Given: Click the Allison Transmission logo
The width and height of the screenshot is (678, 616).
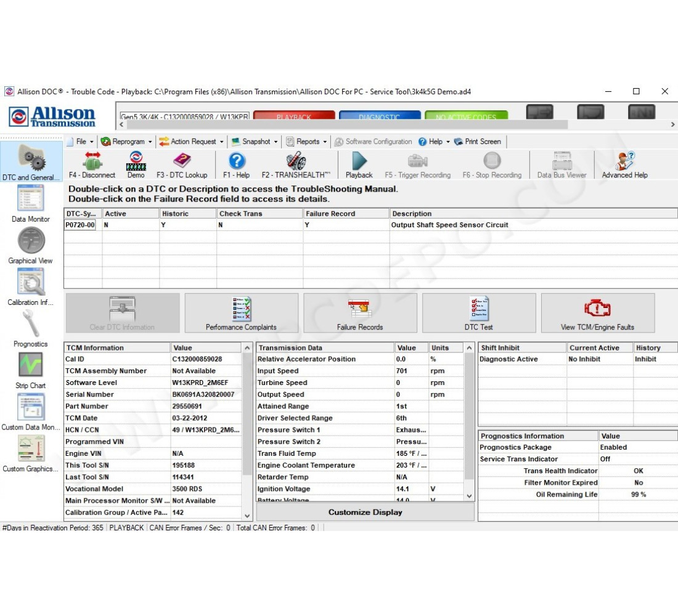Looking at the screenshot, I should 52,116.
